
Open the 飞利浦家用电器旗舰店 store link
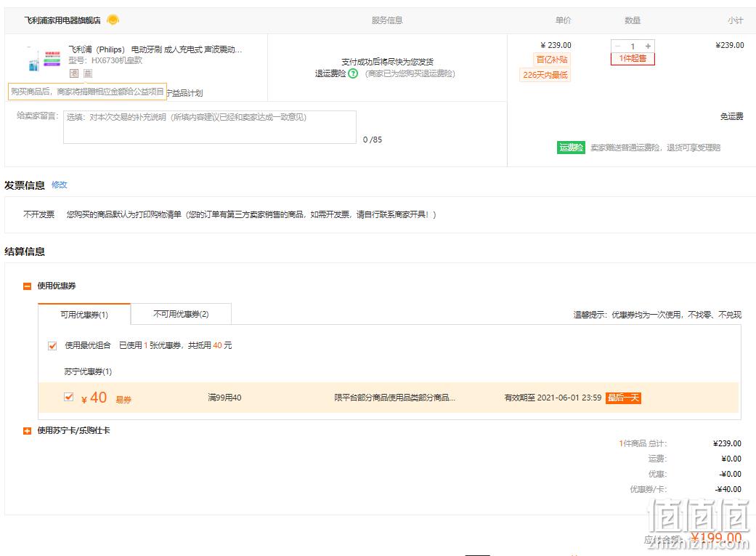(x=62, y=20)
